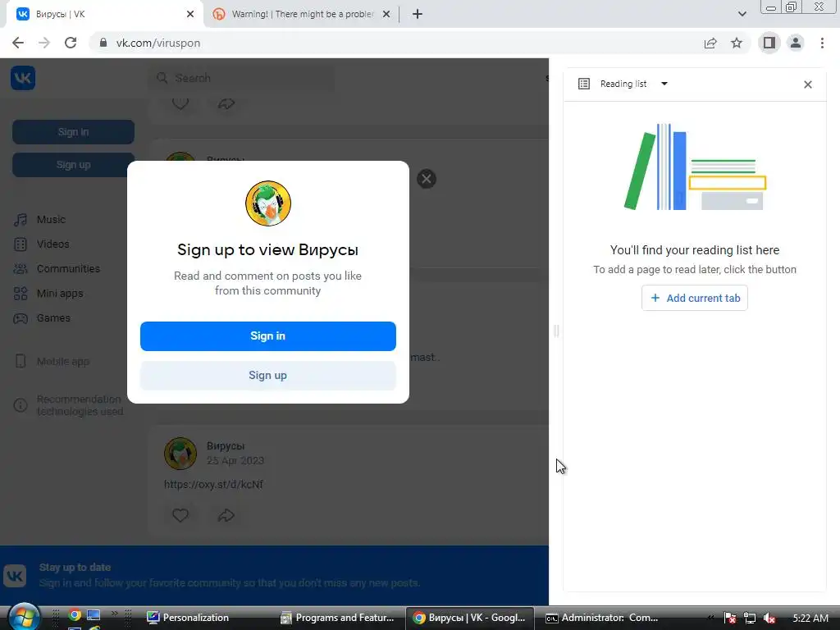Click the Sign in button in the left sidebar
Viewport: 840px width, 630px height.
73,132
